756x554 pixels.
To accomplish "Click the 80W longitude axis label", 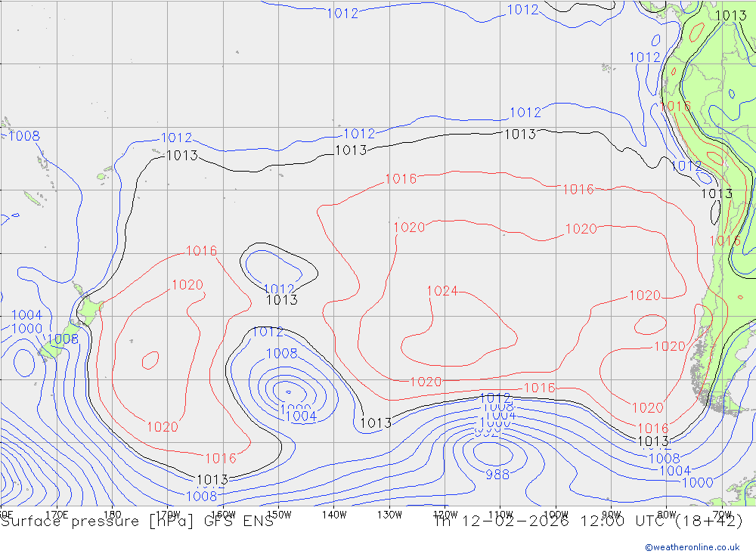I will click(667, 515).
